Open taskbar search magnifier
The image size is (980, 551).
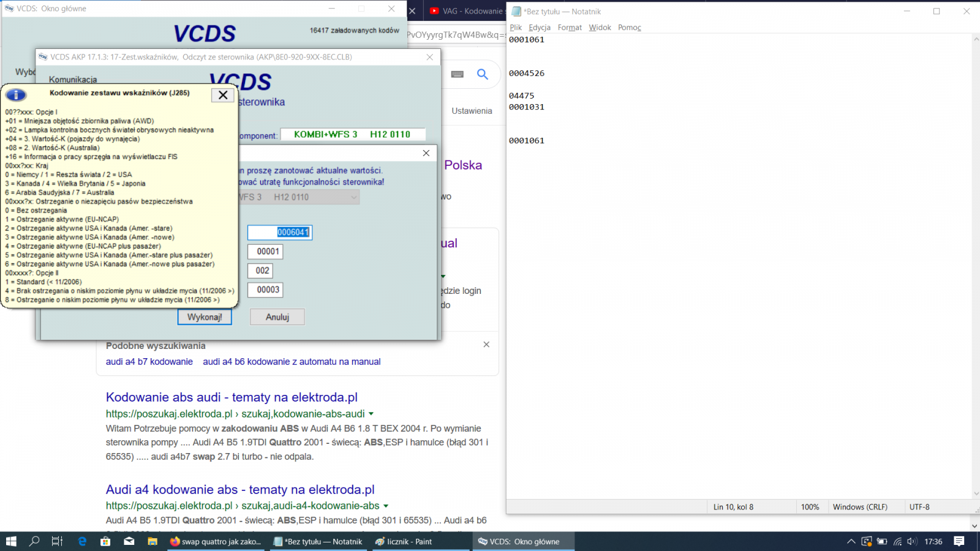(x=34, y=541)
